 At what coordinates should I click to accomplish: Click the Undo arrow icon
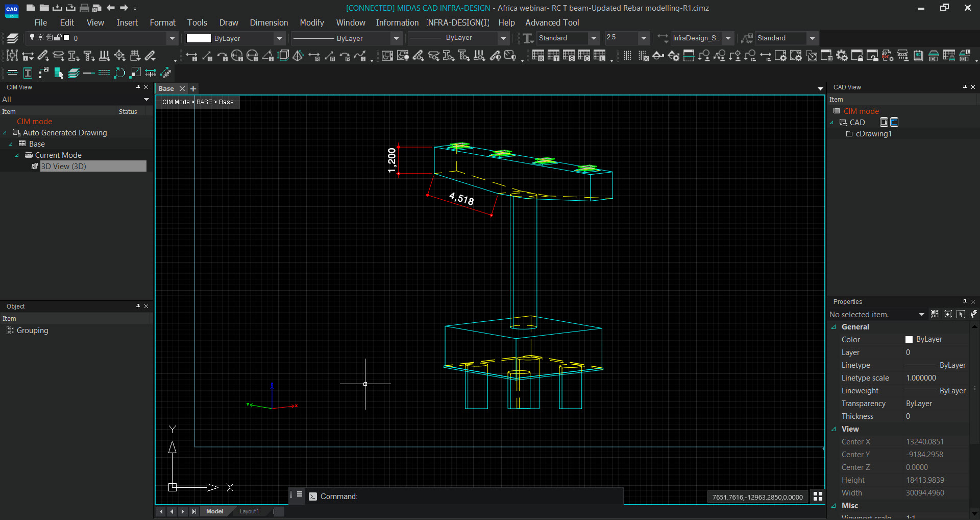[110, 8]
